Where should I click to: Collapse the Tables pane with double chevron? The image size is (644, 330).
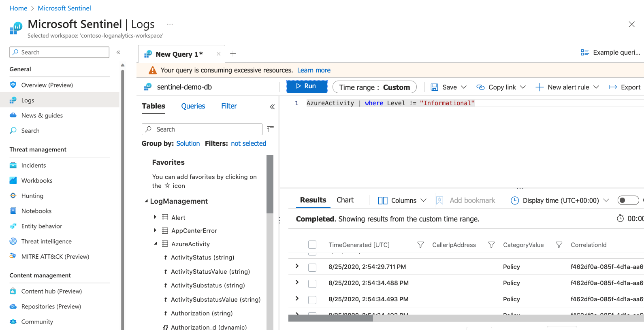(x=272, y=106)
